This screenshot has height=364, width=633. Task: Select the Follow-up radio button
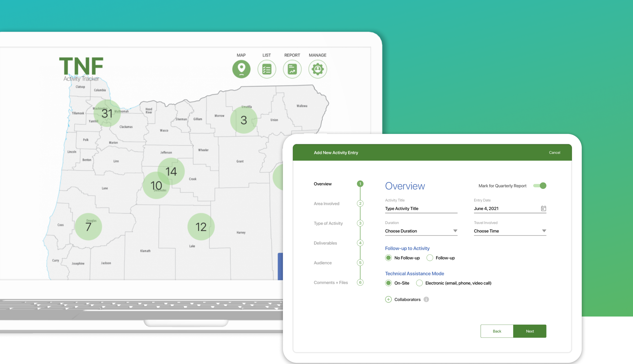point(430,258)
